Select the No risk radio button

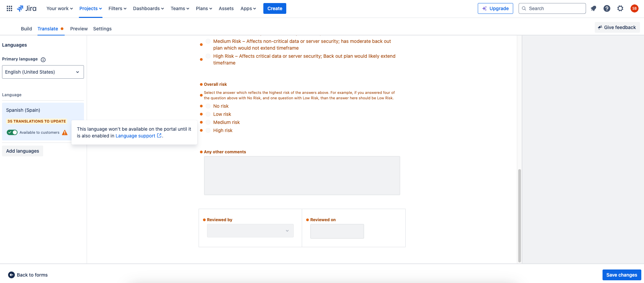click(208, 106)
